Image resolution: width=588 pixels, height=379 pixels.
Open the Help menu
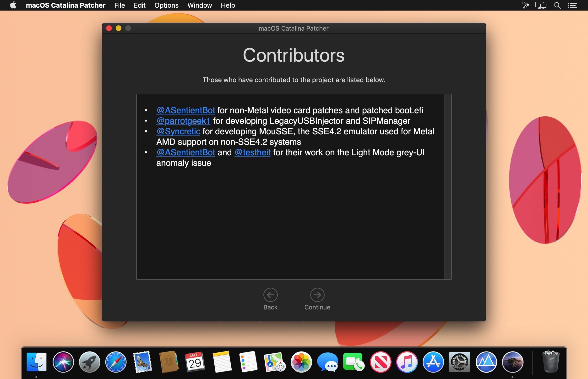(228, 5)
